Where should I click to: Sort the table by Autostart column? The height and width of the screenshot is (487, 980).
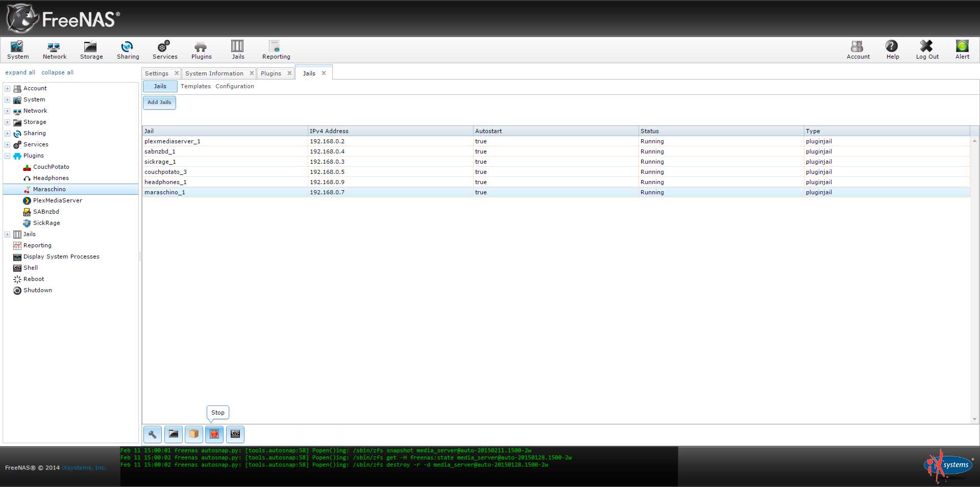coord(556,131)
